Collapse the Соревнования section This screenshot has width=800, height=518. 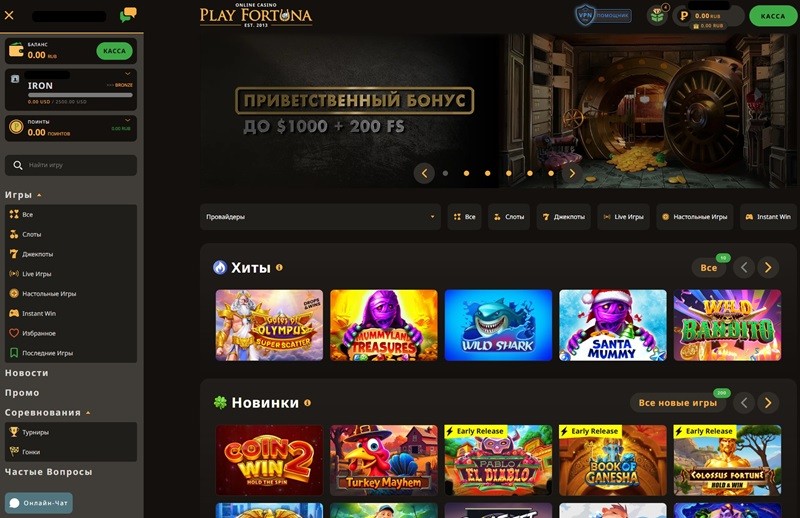(x=88, y=413)
